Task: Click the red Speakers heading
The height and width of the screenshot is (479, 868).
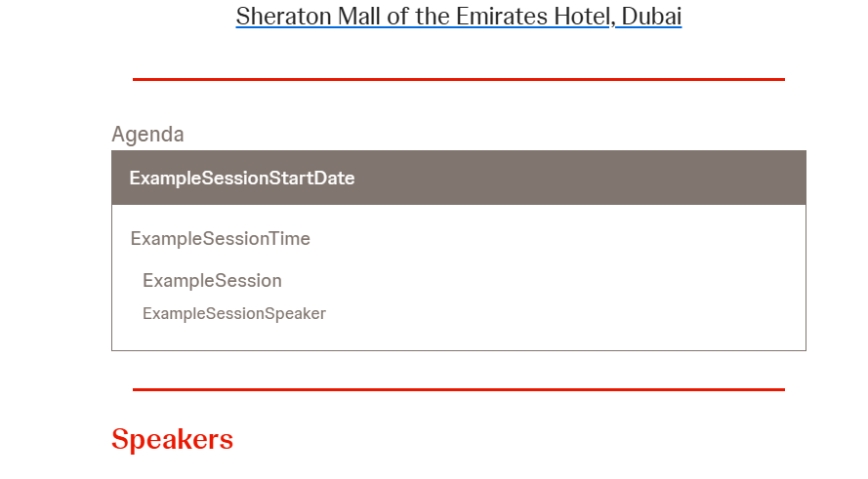Action: (172, 440)
